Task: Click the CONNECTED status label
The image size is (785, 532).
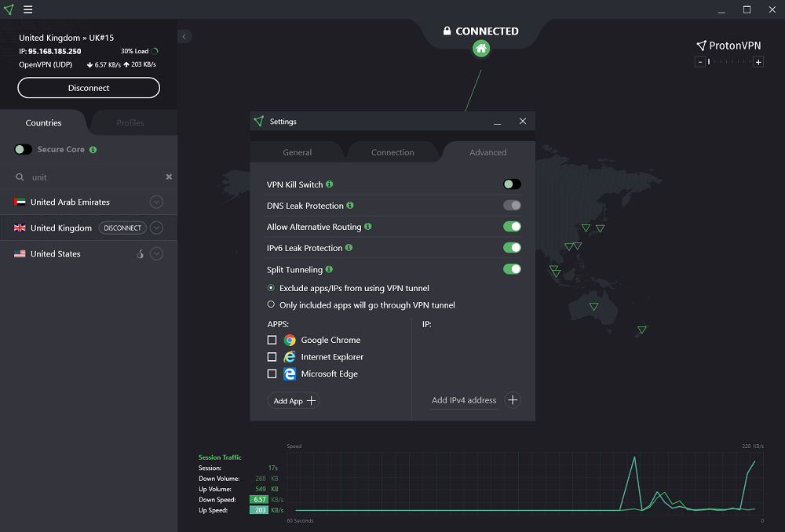Action: (487, 31)
